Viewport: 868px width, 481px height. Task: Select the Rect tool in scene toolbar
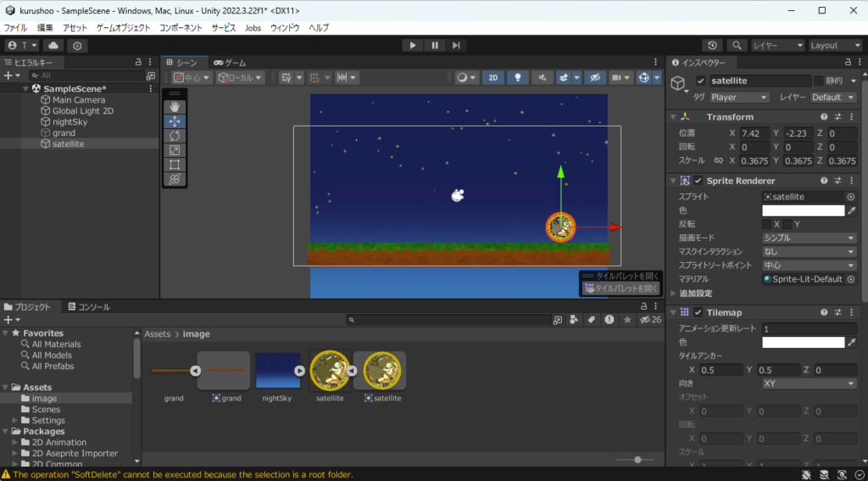(x=174, y=165)
